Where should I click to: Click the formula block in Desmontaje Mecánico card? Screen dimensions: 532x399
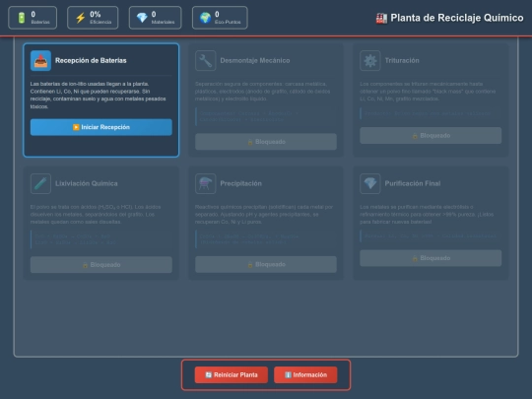266,116
